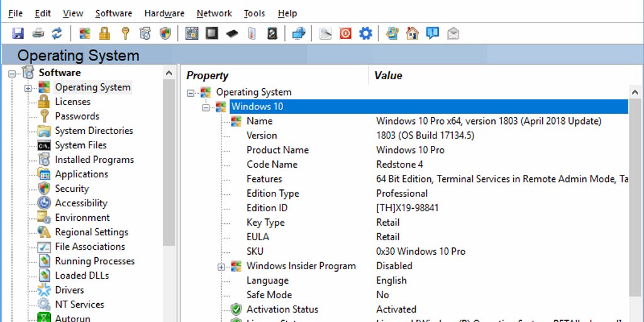Click the Installed Programs toolbar icon
Screen dimensions: 644x322
click(145, 33)
